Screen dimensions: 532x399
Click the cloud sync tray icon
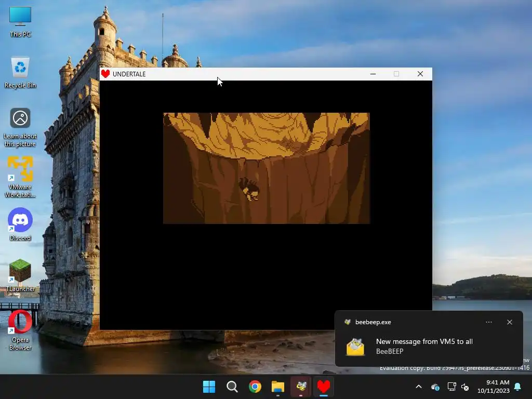435,387
